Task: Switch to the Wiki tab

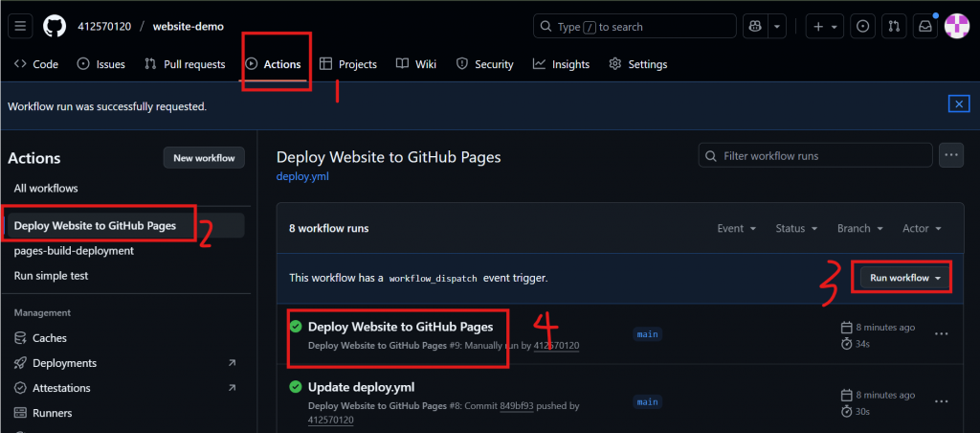Action: (x=416, y=64)
